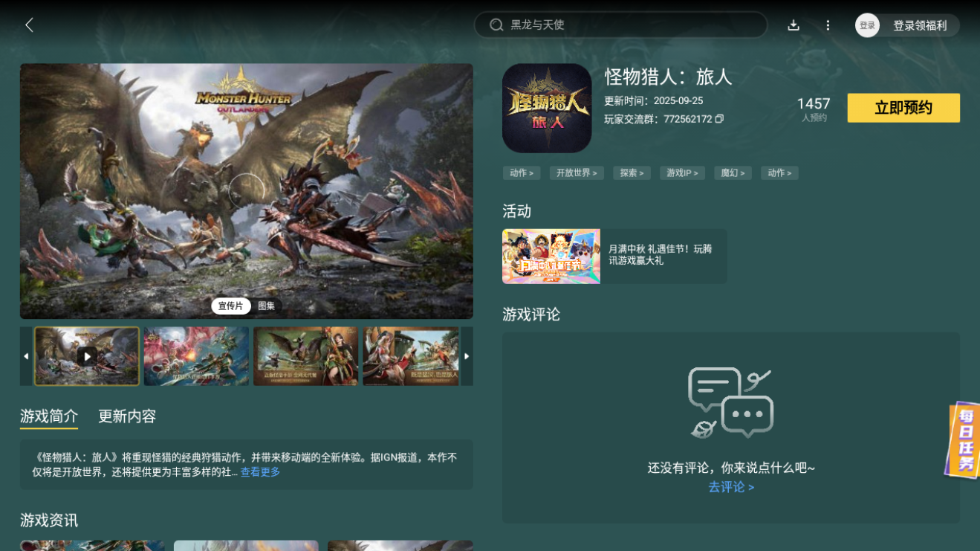Click the round 登录 avatar icon

[x=867, y=25]
